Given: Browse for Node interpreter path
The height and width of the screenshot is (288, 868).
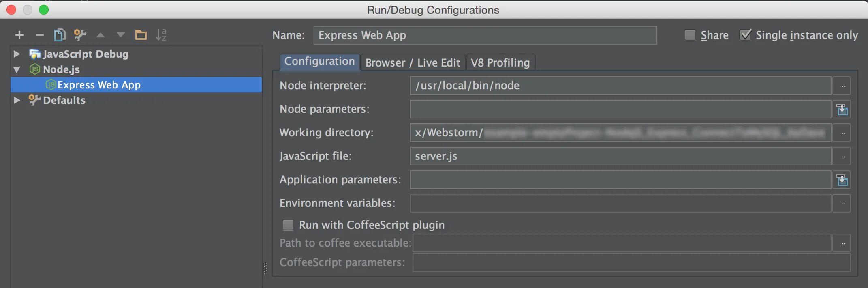Looking at the screenshot, I should 842,86.
